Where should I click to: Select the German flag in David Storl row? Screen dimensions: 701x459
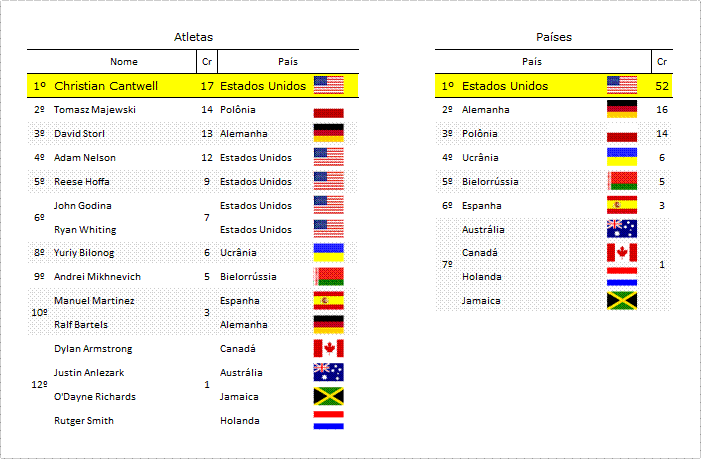(329, 133)
